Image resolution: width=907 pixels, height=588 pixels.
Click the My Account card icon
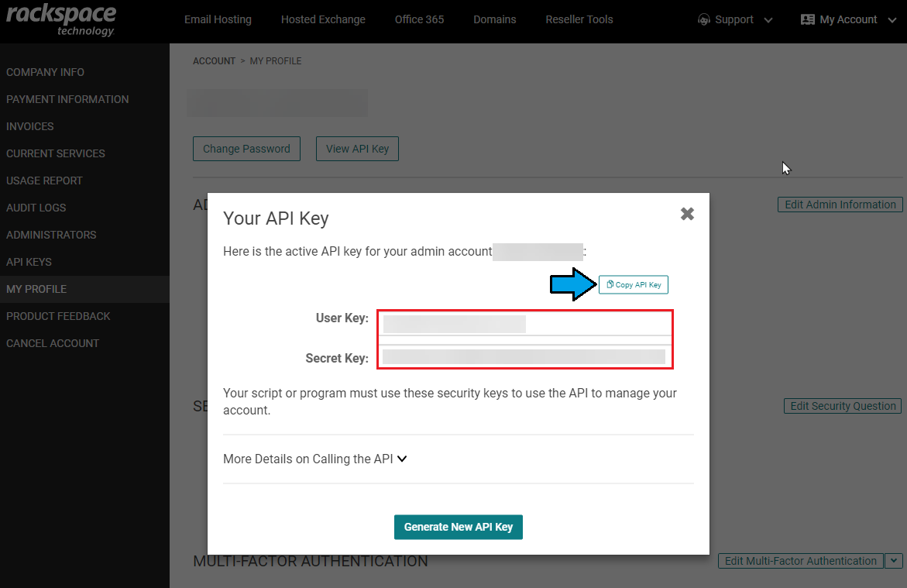(808, 19)
